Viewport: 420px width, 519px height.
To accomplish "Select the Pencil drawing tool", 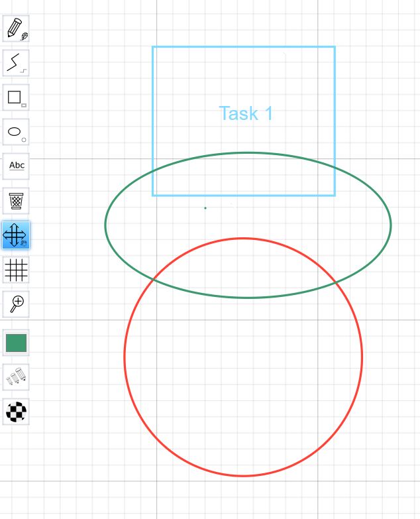I will (x=16, y=29).
